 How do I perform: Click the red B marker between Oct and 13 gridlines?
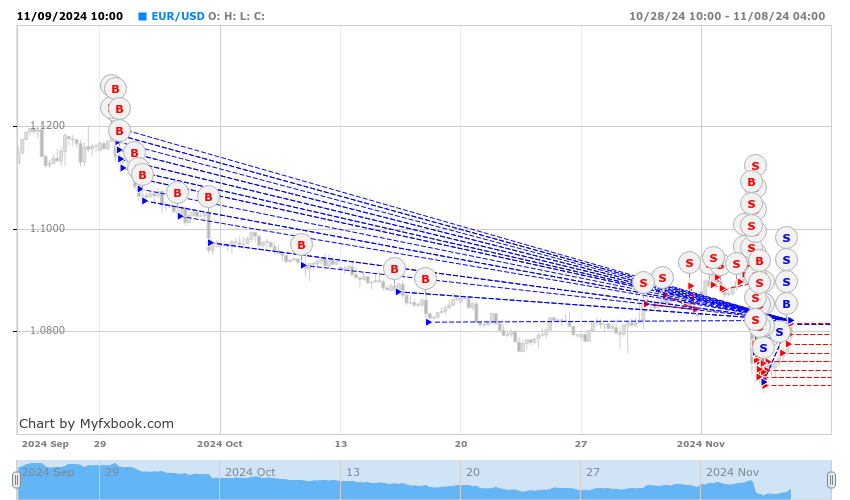pyautogui.click(x=301, y=245)
